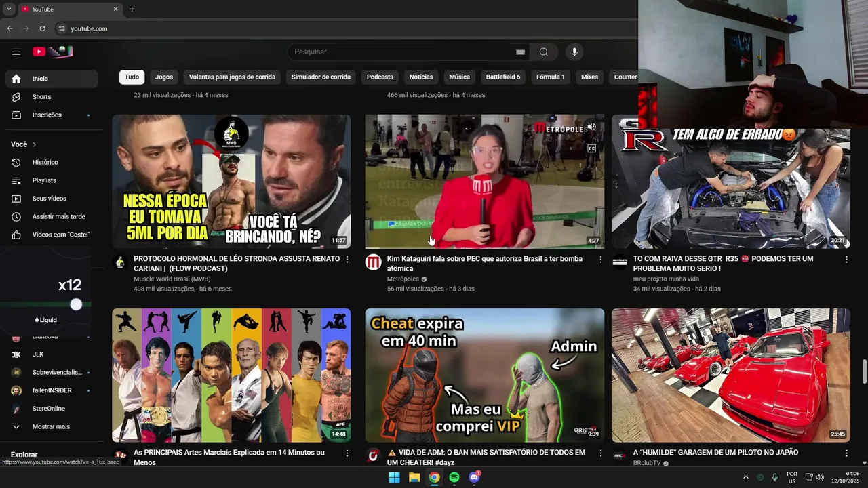Screen dimensions: 868x488
Task: Select the Fórmula 1 filter chip
Action: pyautogui.click(x=551, y=77)
